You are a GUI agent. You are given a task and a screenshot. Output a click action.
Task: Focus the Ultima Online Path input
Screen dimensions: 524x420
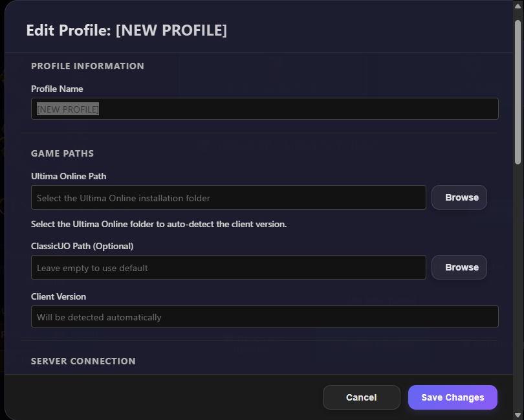(228, 197)
